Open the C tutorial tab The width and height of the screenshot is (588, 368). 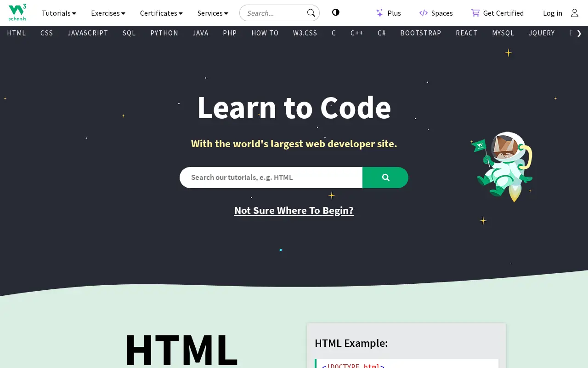pyautogui.click(x=334, y=33)
